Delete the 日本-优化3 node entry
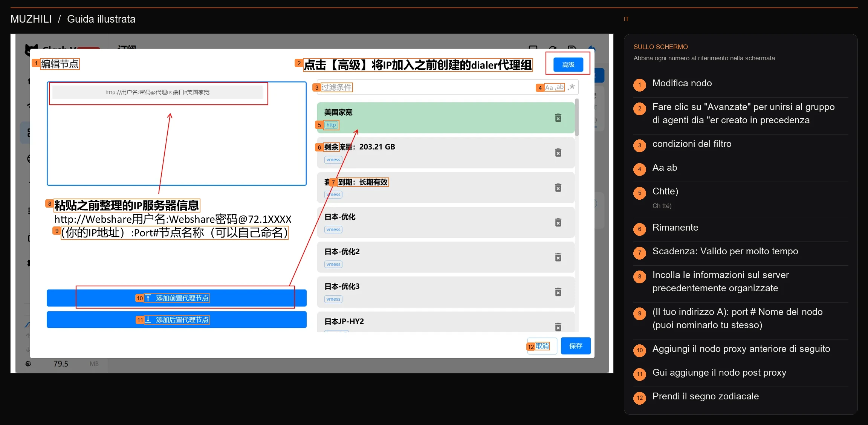This screenshot has height=425, width=868. 558,292
